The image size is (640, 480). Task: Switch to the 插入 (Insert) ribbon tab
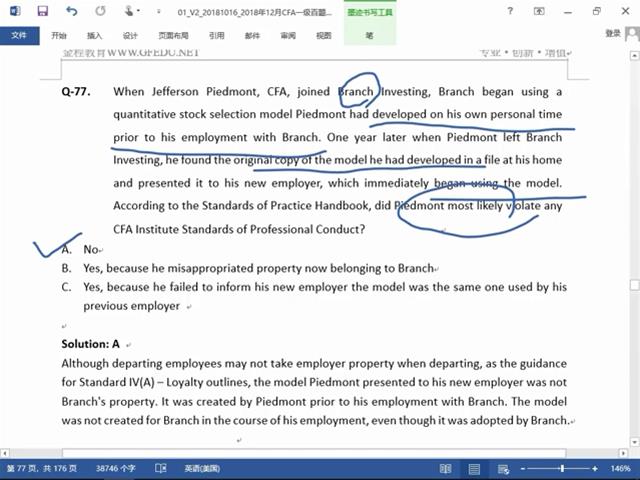94,35
